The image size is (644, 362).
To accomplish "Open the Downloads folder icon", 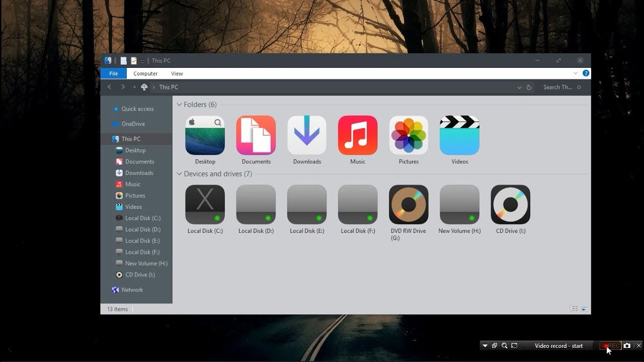I will point(307,135).
